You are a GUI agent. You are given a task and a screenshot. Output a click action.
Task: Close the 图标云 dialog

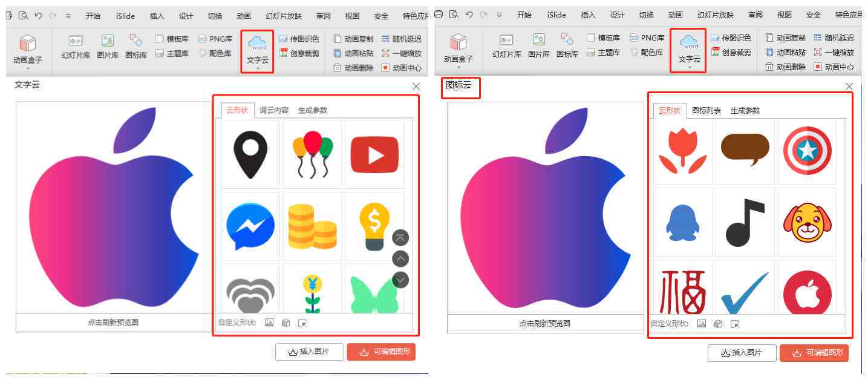pyautogui.click(x=849, y=87)
